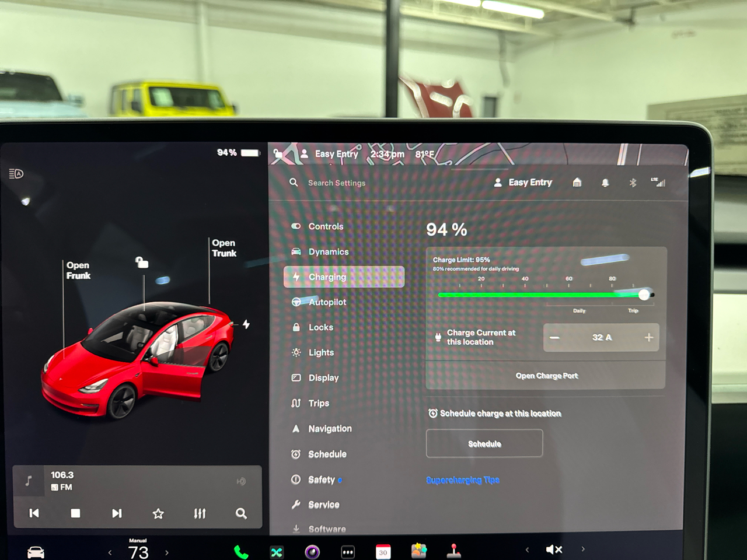747x560 pixels.
Task: Open the calendar app icon
Action: click(x=383, y=552)
